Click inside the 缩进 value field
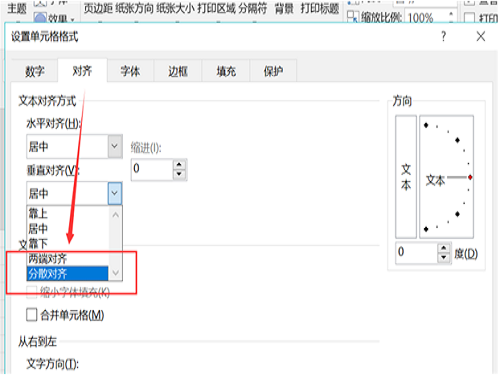Image resolution: width=500 pixels, height=380 pixels. pos(152,169)
